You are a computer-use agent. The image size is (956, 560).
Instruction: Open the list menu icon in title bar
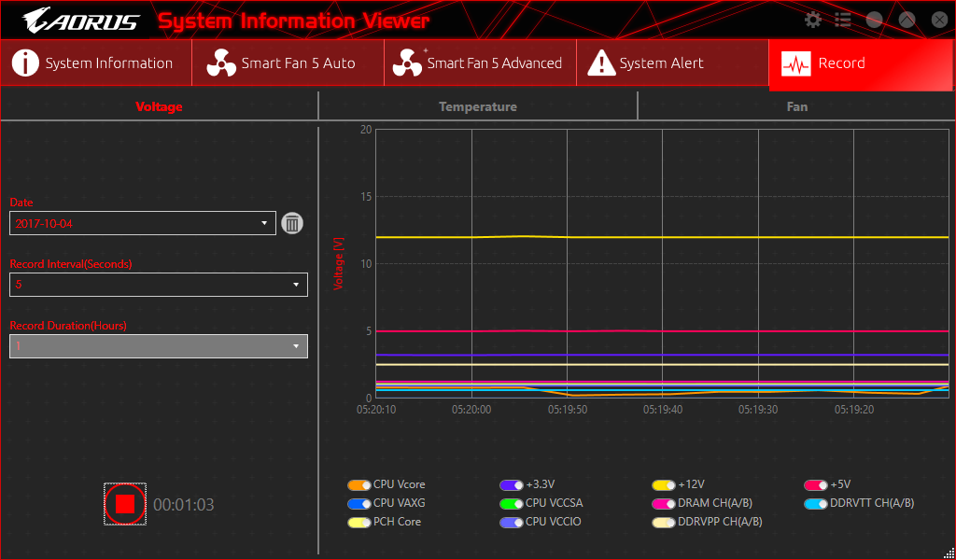click(843, 20)
